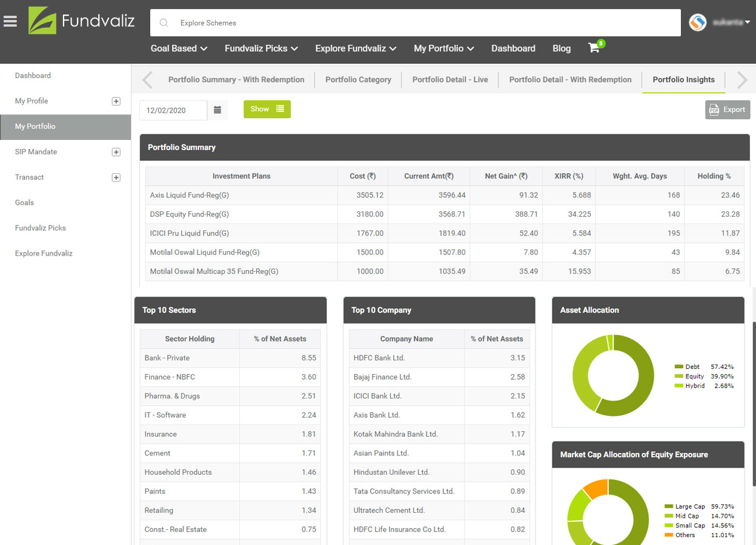Click the Bank - Private sector row
The height and width of the screenshot is (545, 756).
[231, 358]
